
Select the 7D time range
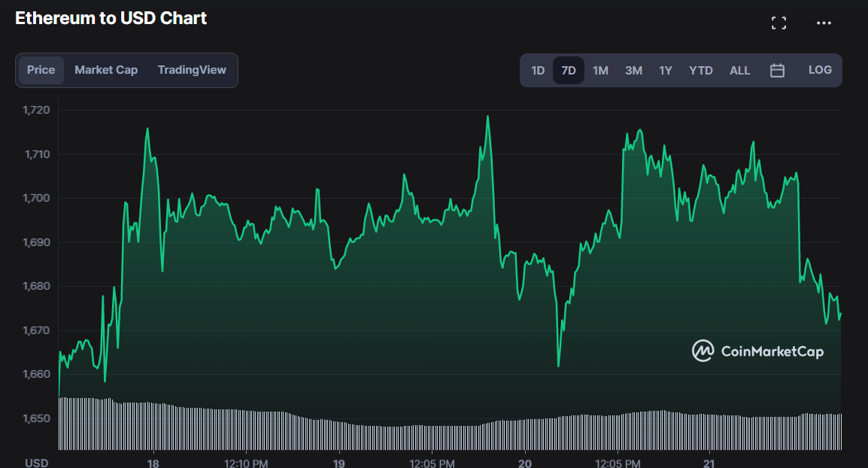pos(569,70)
